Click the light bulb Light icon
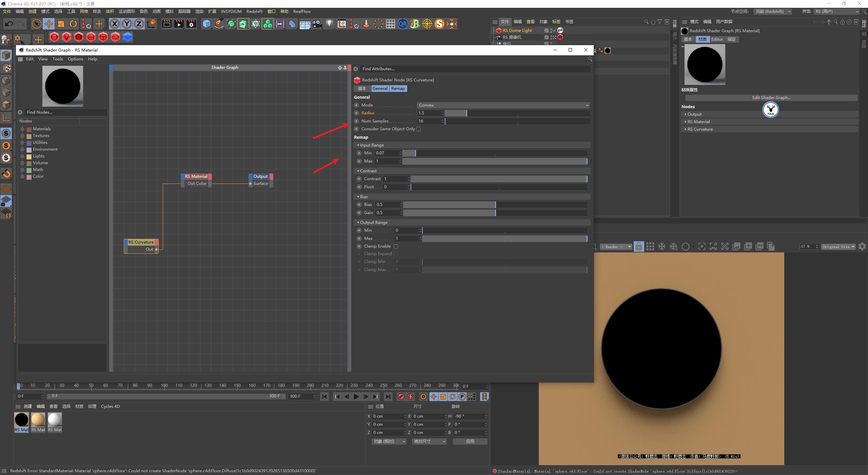868x475 pixels. coord(329,24)
